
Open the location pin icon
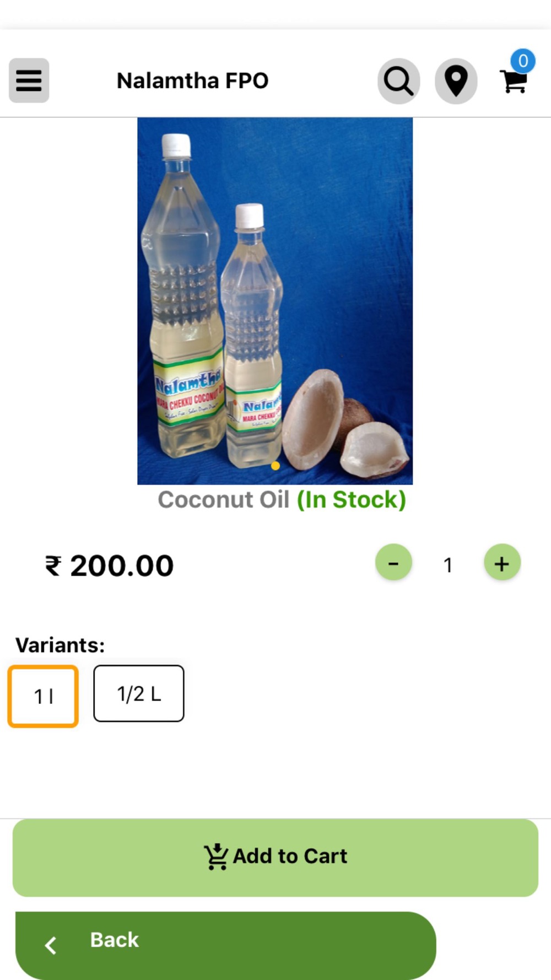click(456, 81)
